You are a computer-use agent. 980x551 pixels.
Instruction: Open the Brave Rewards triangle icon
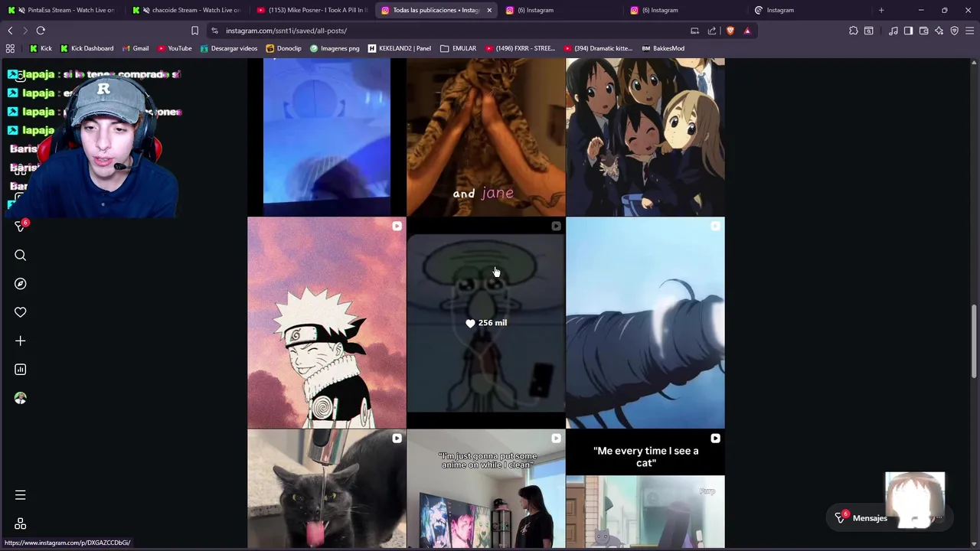(747, 31)
